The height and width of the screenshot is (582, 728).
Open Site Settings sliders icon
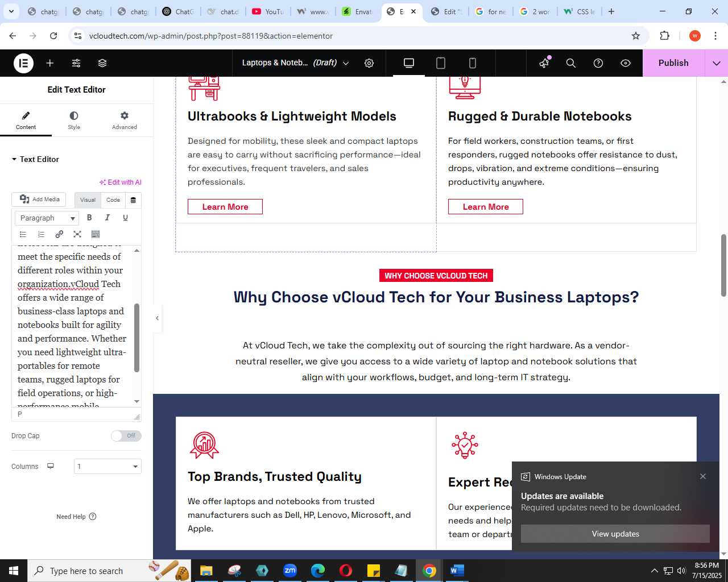[76, 63]
